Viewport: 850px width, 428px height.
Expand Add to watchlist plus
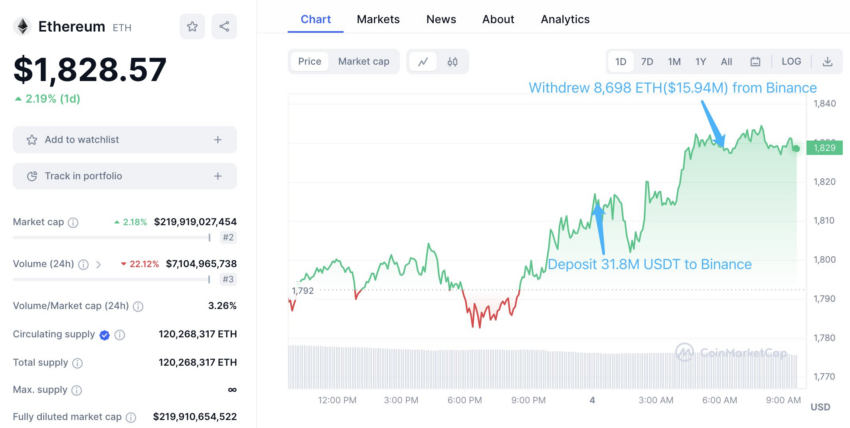(217, 140)
